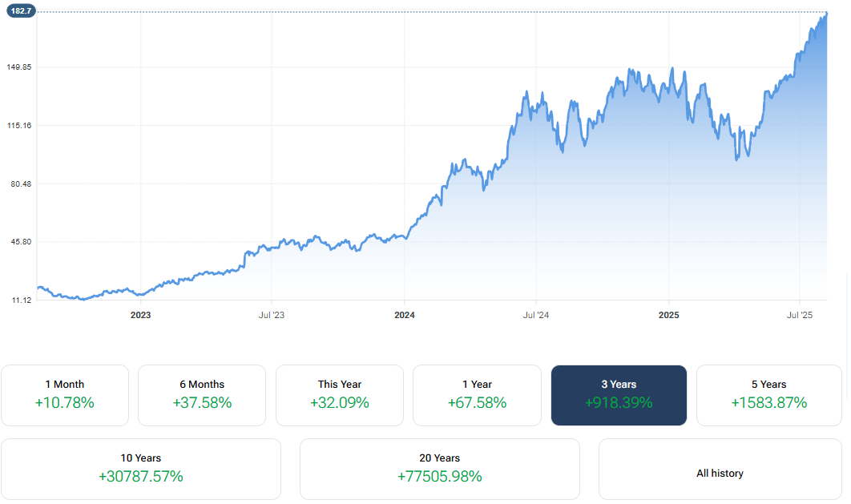Show the 1 Year price change
The image size is (851, 504).
477,395
